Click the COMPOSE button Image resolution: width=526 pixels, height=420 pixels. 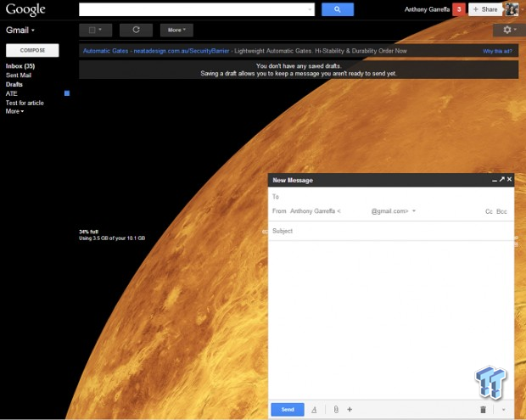point(32,50)
